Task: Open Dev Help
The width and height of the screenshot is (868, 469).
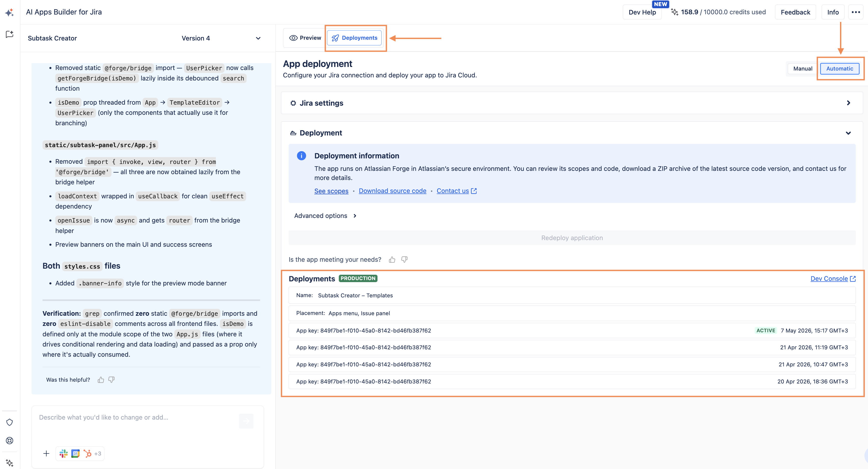Action: [x=642, y=12]
